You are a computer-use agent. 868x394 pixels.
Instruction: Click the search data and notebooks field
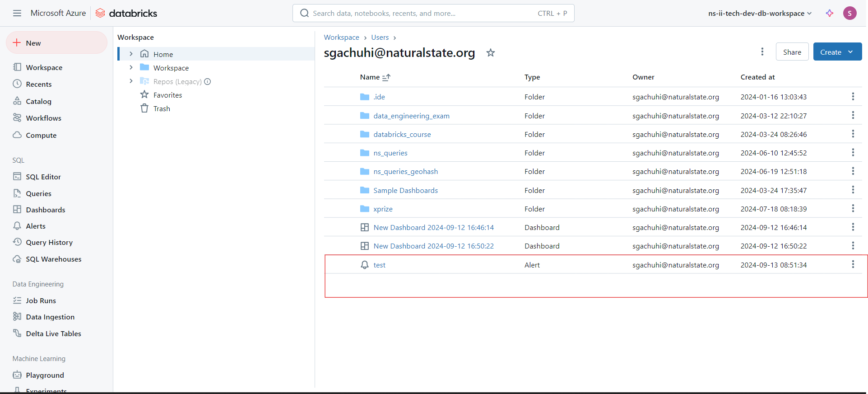(433, 13)
